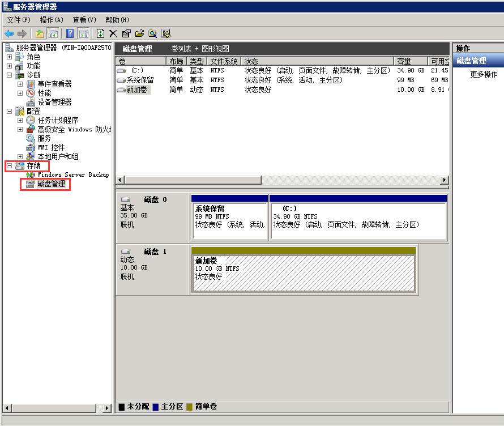
Task: Toggle the show/hide console tree button
Action: pos(53,33)
